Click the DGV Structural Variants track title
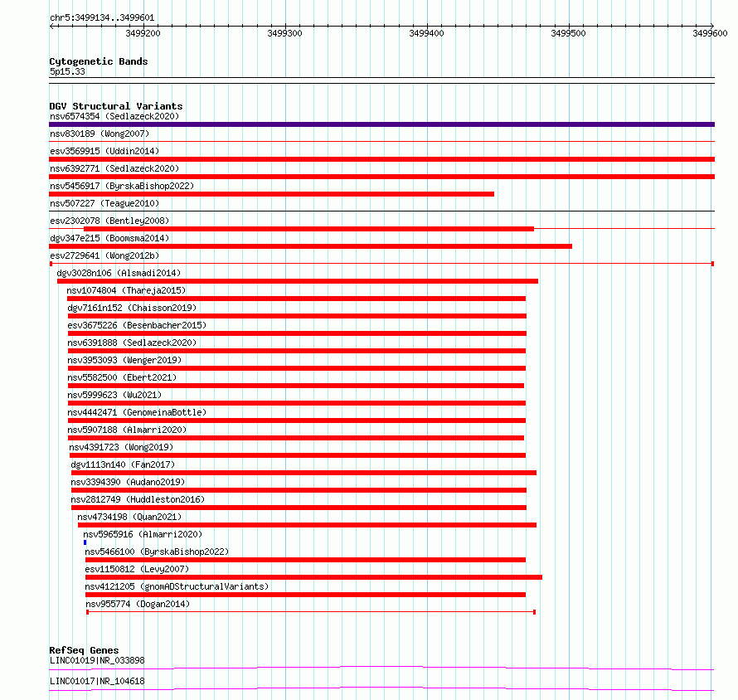Viewport: 738px width, 700px height. [116, 106]
